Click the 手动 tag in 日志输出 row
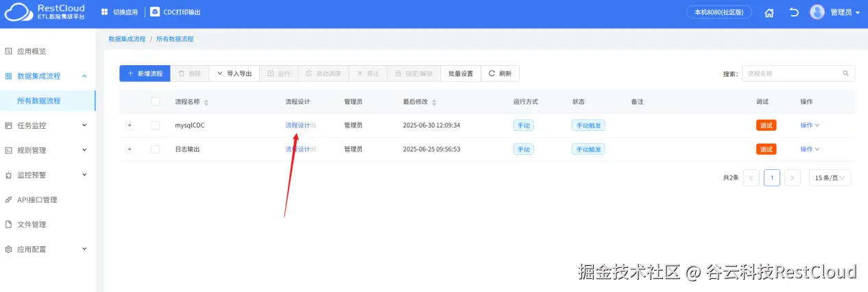 point(524,149)
